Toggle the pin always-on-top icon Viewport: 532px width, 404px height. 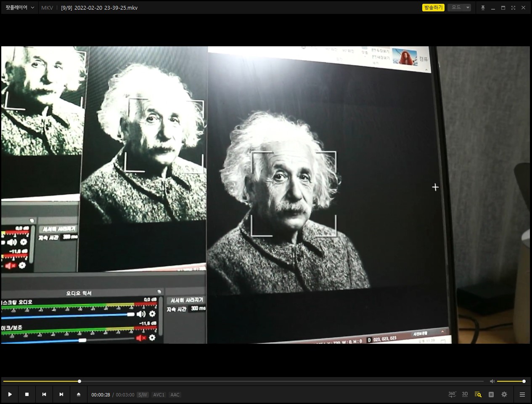pyautogui.click(x=483, y=8)
